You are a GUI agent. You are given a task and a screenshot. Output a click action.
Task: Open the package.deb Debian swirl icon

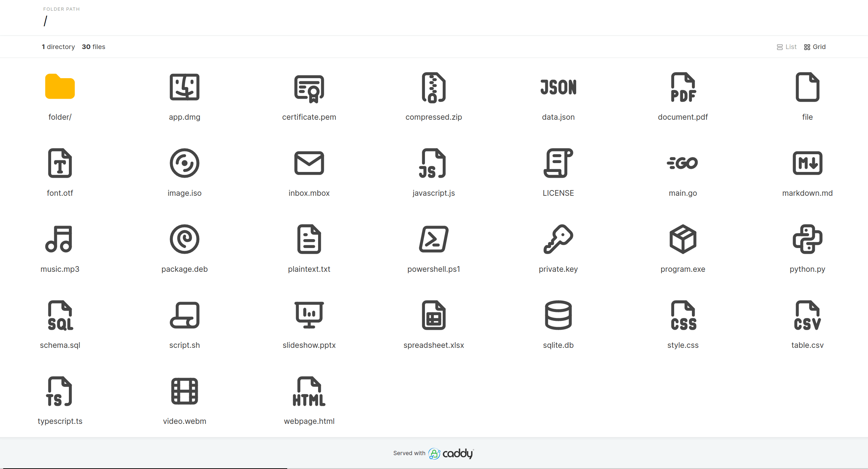click(x=184, y=239)
